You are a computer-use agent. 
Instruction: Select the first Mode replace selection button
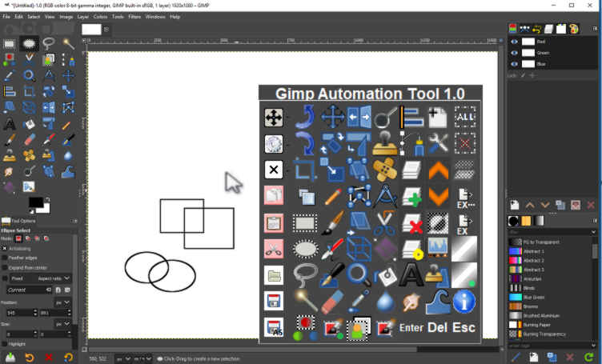[x=18, y=238]
